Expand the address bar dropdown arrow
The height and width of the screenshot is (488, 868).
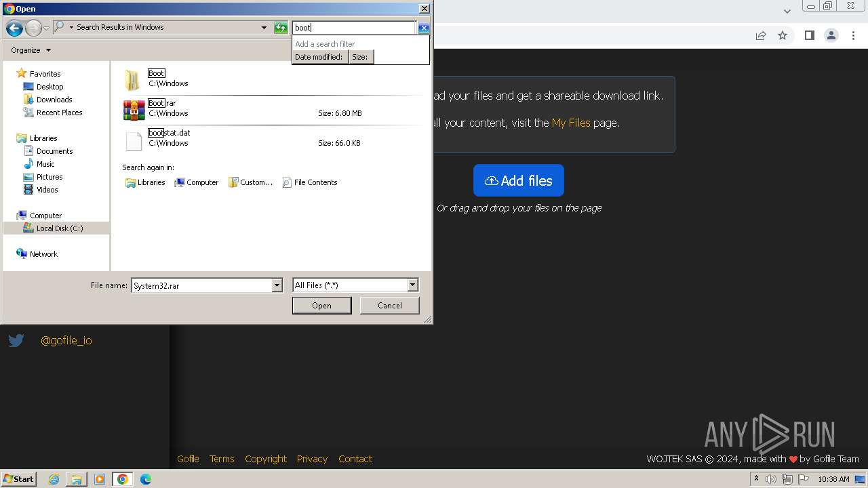[x=264, y=28]
